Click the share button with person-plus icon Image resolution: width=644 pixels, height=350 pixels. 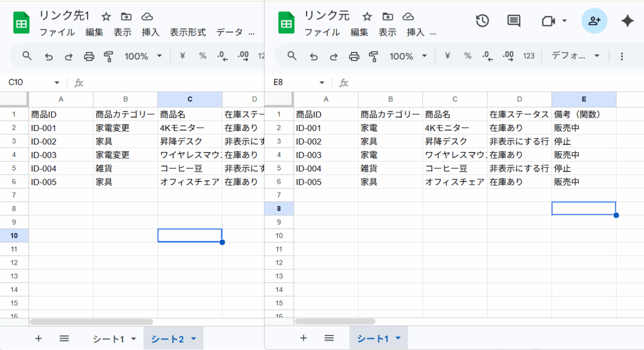(594, 21)
